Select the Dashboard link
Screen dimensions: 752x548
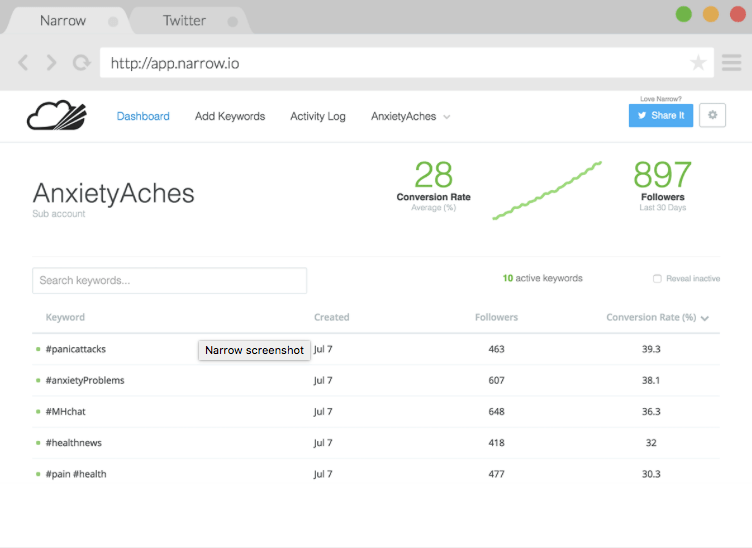[143, 117]
